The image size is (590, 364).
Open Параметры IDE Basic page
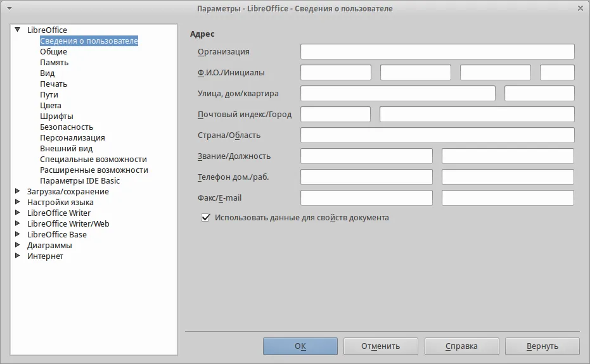(80, 181)
